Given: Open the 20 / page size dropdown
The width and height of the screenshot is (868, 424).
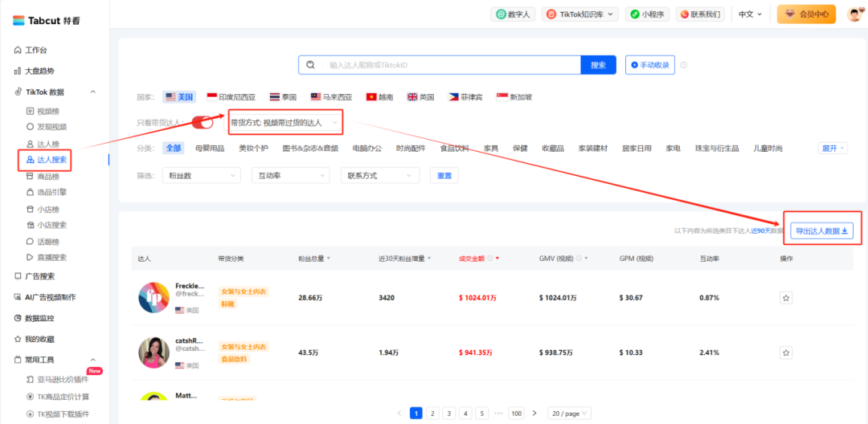Looking at the screenshot, I should tap(570, 413).
